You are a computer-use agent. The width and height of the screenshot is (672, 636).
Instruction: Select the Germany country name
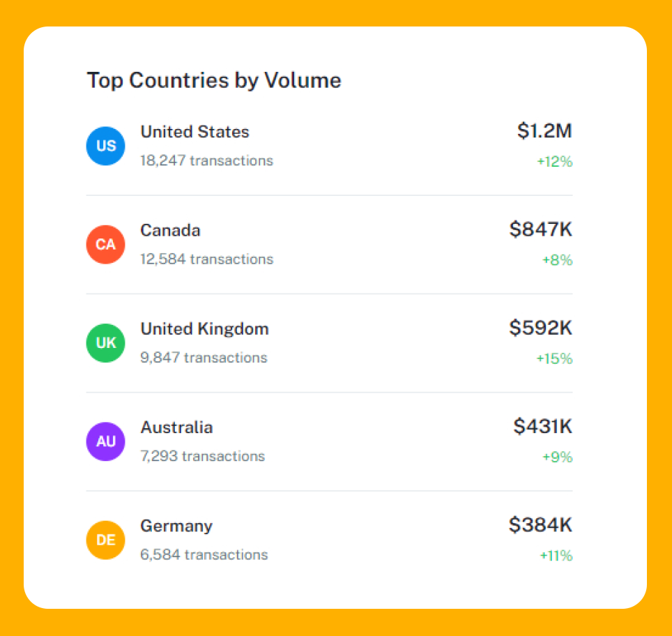point(176,525)
